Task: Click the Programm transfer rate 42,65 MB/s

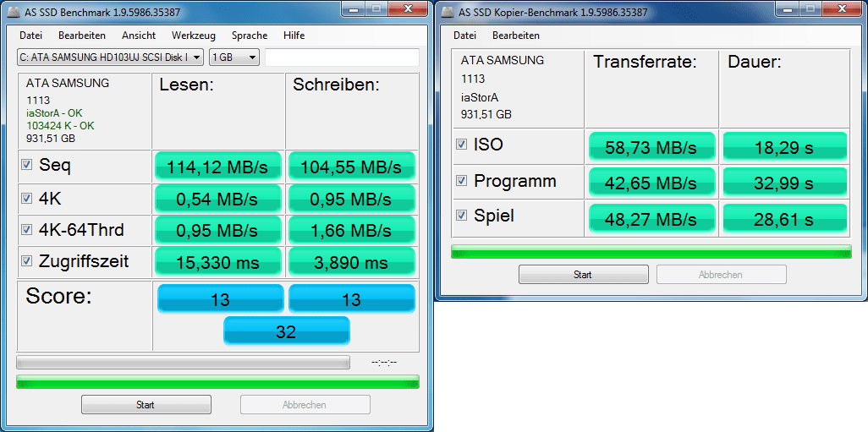Action: 652,182
